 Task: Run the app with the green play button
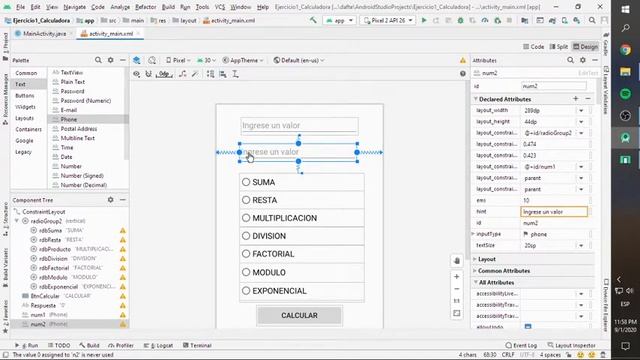tap(424, 20)
